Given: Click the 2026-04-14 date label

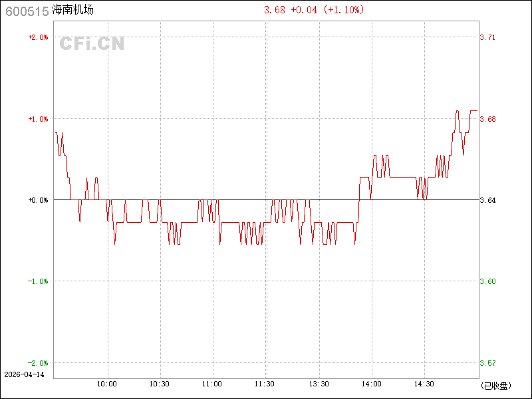Looking at the screenshot, I should tap(23, 374).
